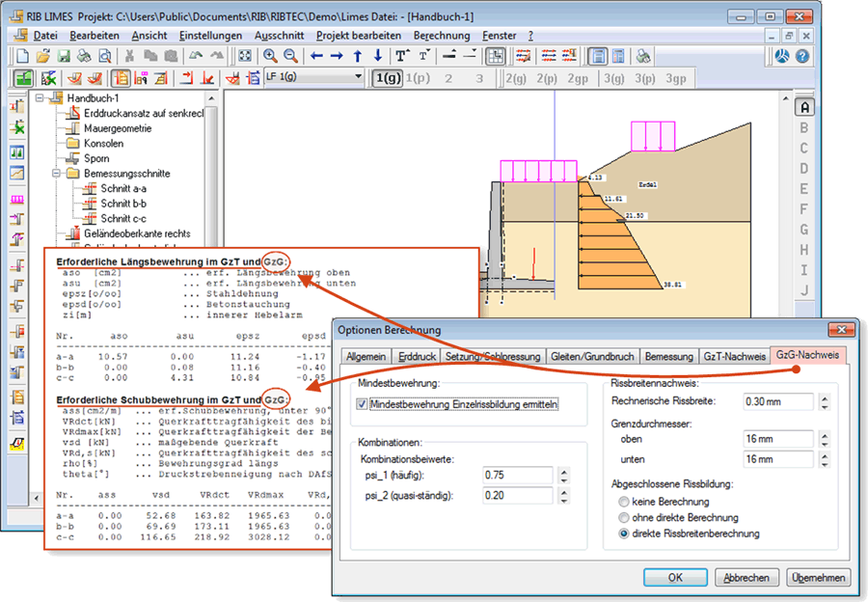Viewport: 868px width, 602px height.
Task: Activate load case toggle 1(g)
Action: pos(388,78)
